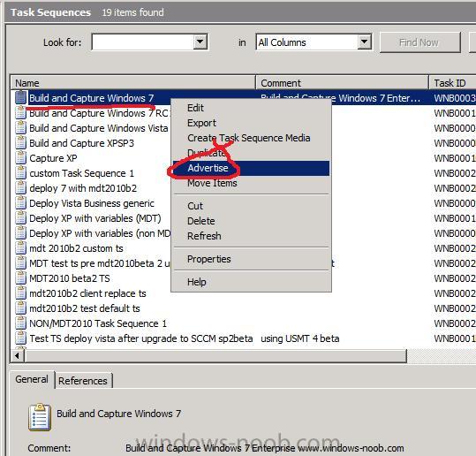The width and height of the screenshot is (476, 456).
Task: Expand the All Columns dropdown
Action: coord(364,42)
